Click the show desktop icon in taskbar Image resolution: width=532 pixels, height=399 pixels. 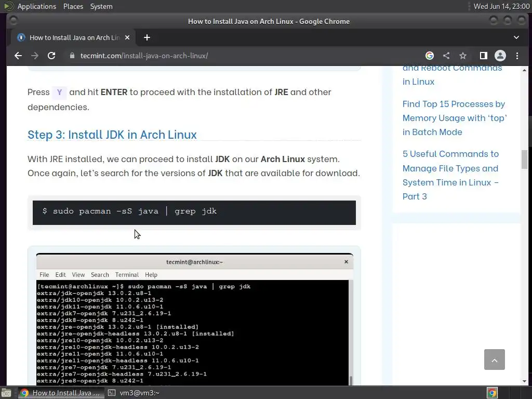pyautogui.click(x=6, y=393)
